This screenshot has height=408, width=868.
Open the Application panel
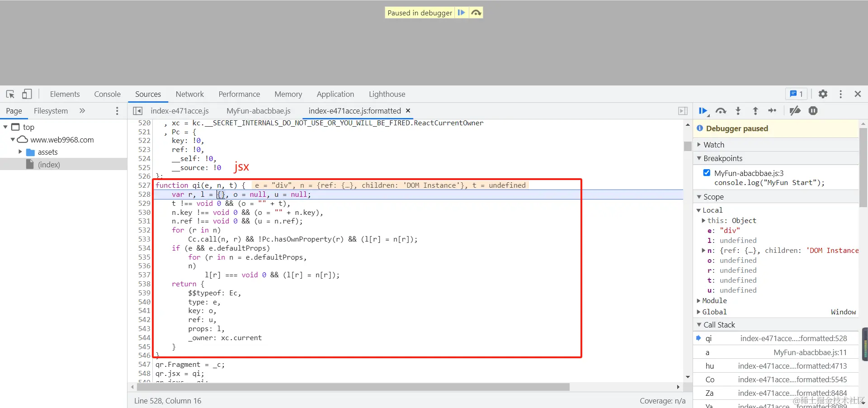pos(335,94)
